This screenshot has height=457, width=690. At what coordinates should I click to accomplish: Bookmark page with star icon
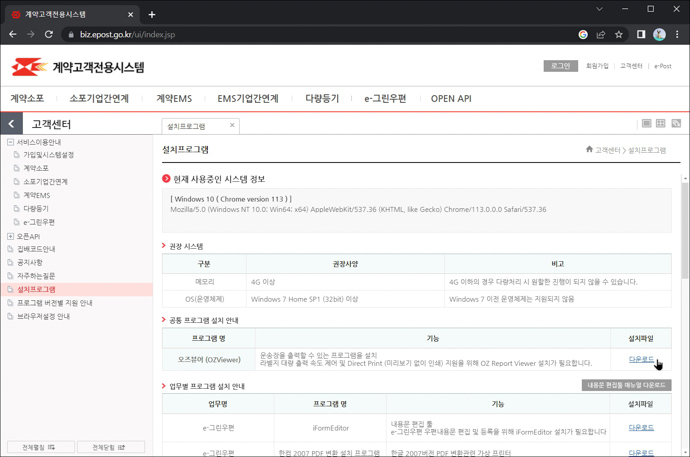[619, 34]
